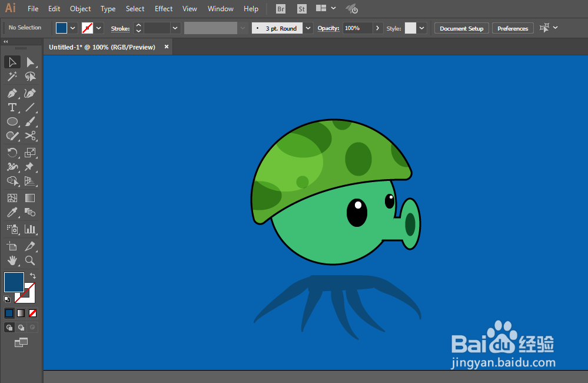Image resolution: width=588 pixels, height=383 pixels.
Task: Open the File menu
Action: click(33, 9)
